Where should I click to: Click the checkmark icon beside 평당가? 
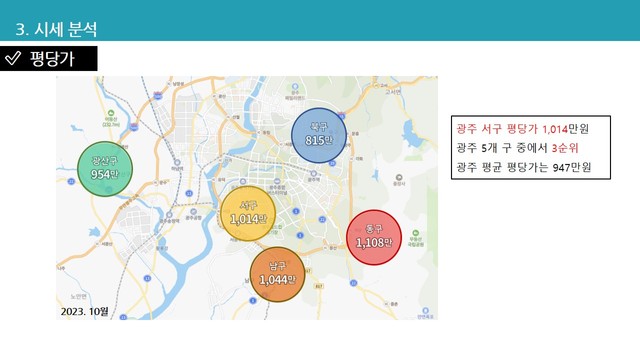coord(13,58)
